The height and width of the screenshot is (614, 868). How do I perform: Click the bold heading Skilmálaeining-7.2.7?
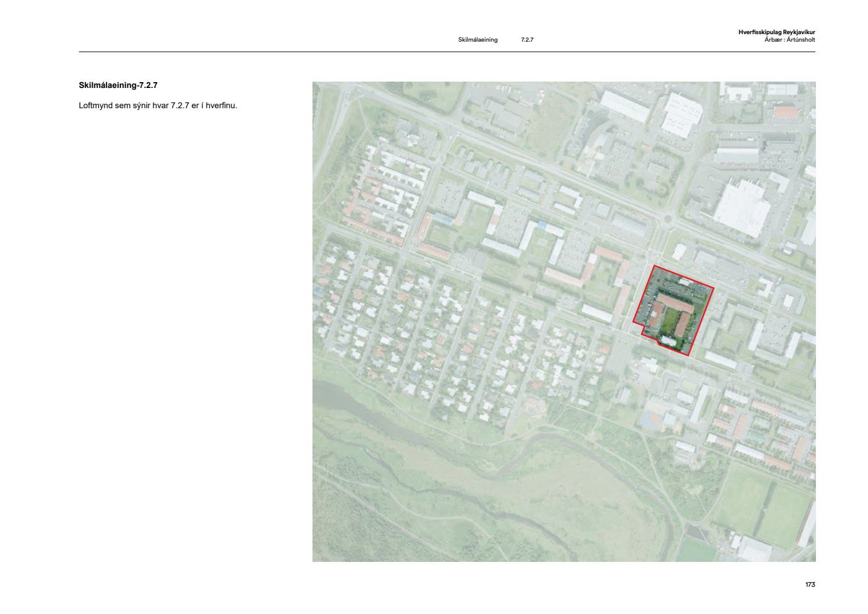click(118, 85)
